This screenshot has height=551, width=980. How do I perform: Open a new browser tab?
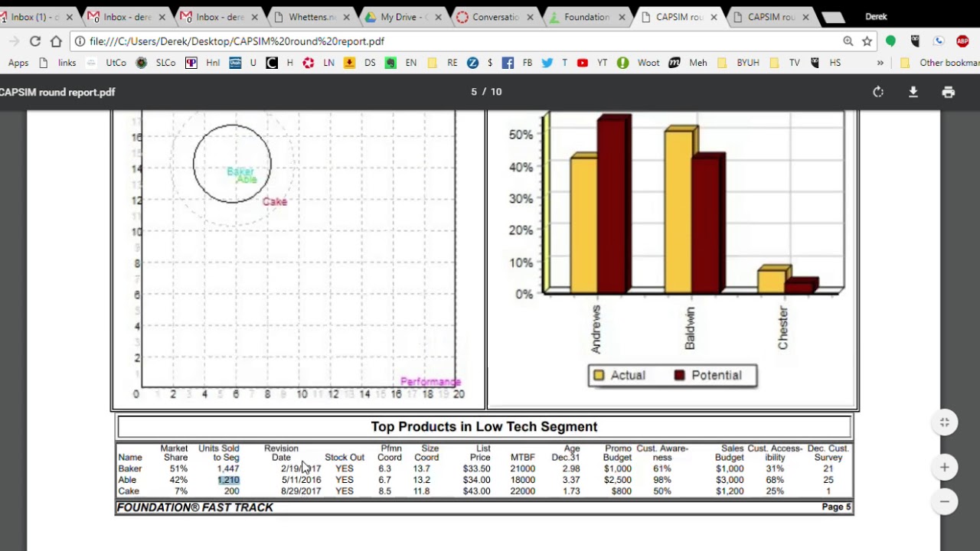[x=832, y=17]
